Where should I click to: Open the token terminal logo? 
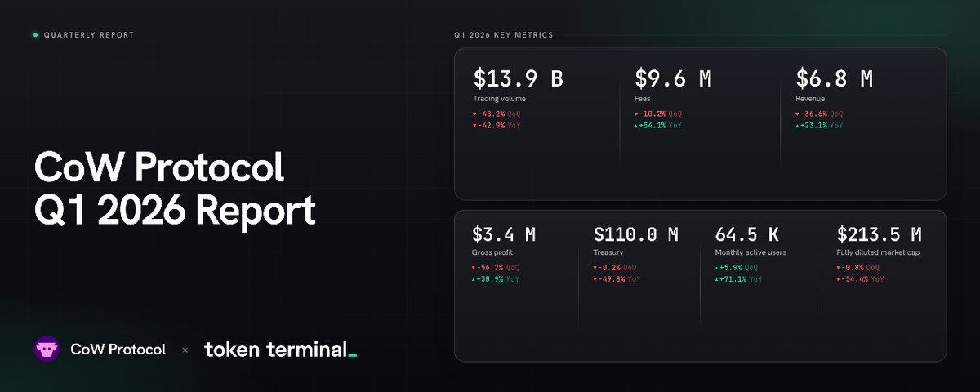[281, 350]
